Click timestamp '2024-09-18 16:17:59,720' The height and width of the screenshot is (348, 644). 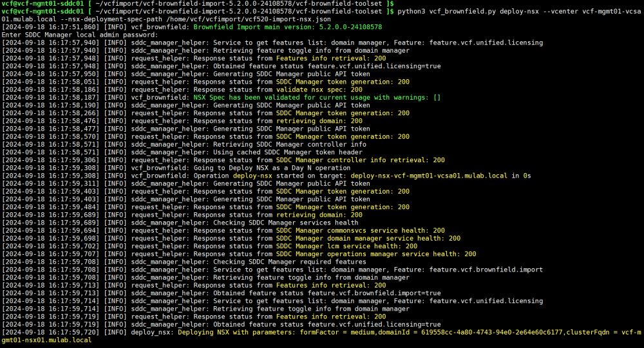click(x=50, y=333)
